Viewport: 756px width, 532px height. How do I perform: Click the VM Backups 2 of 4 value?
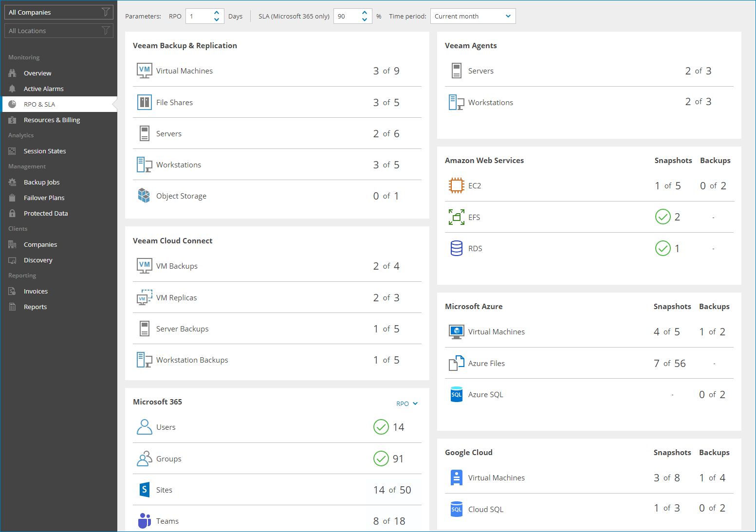[x=387, y=266]
